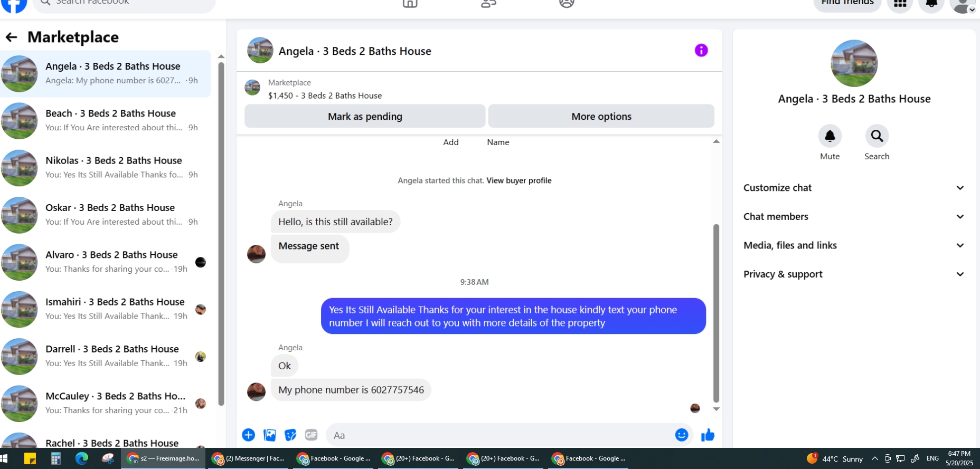The width and height of the screenshot is (980, 469).
Task: Click the Mute bell icon
Action: 830,136
